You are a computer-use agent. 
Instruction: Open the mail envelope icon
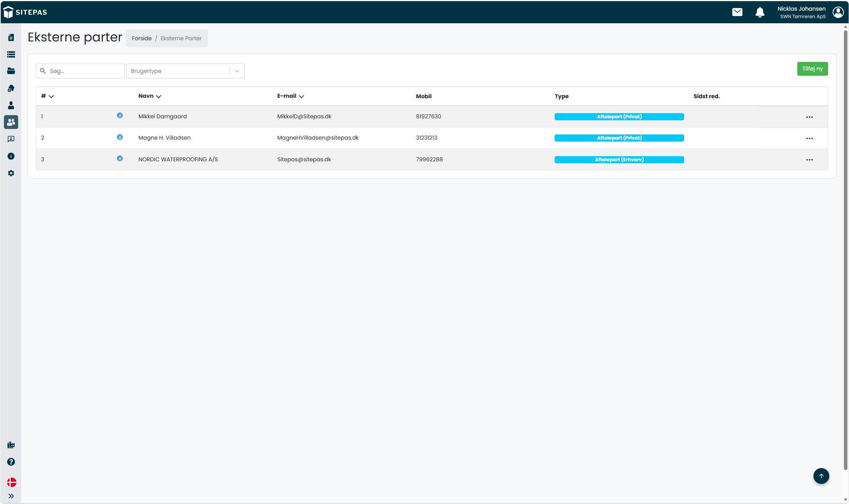pos(737,12)
